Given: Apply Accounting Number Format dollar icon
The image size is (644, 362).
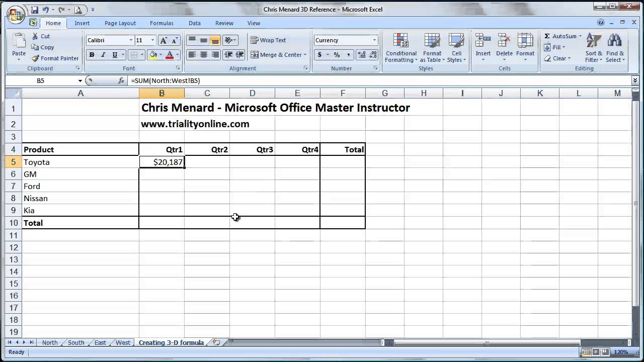Looking at the screenshot, I should pos(319,55).
